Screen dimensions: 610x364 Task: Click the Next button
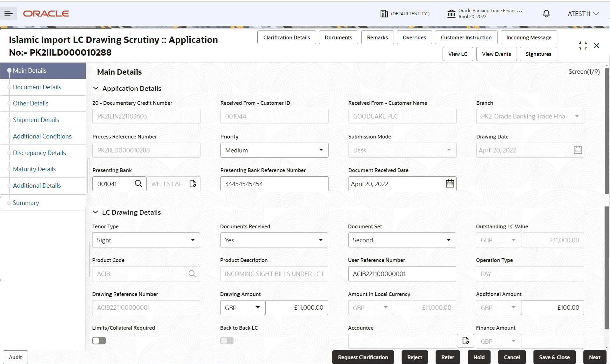pos(594,357)
